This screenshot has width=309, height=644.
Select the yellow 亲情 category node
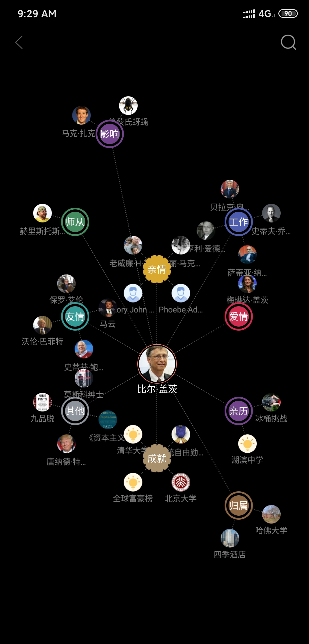(x=157, y=269)
